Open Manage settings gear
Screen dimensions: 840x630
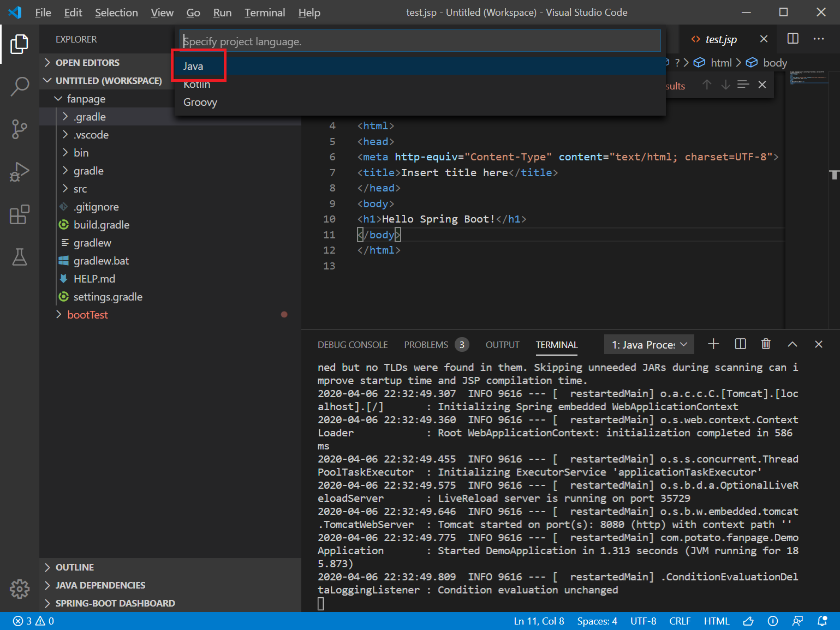pos(20,589)
